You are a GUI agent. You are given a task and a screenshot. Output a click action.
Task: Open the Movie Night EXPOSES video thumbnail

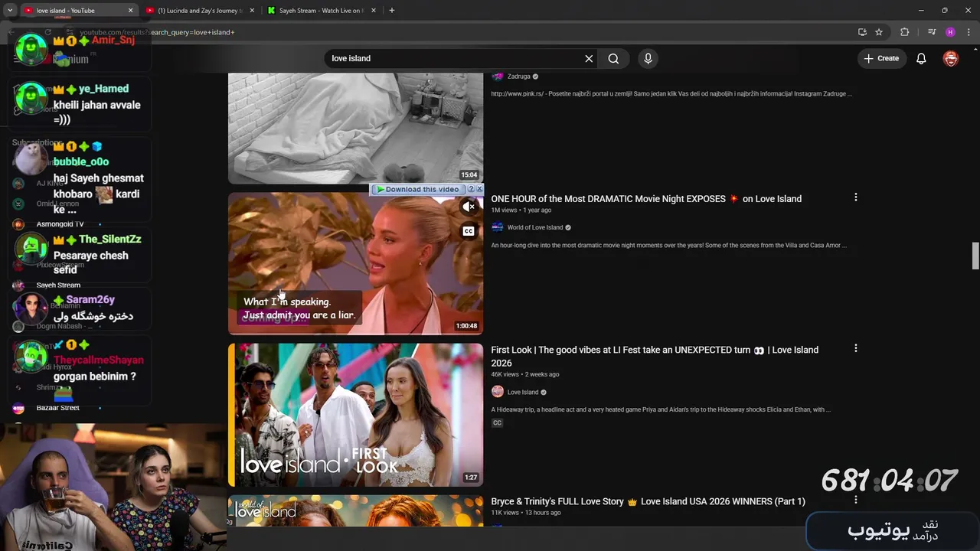coord(355,263)
